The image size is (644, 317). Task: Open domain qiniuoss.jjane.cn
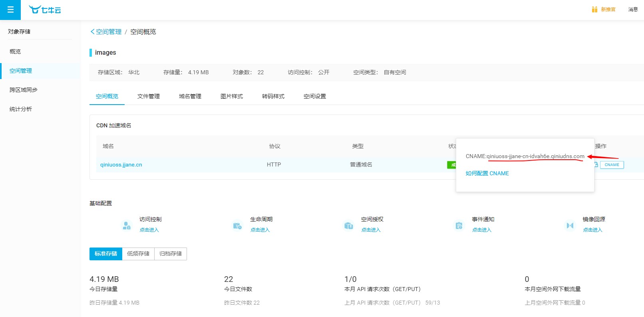point(121,164)
